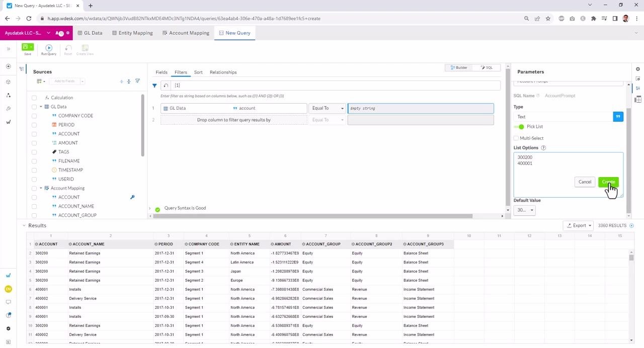The width and height of the screenshot is (644, 348).
Task: Switch to the Sort tab
Action: coord(198,72)
